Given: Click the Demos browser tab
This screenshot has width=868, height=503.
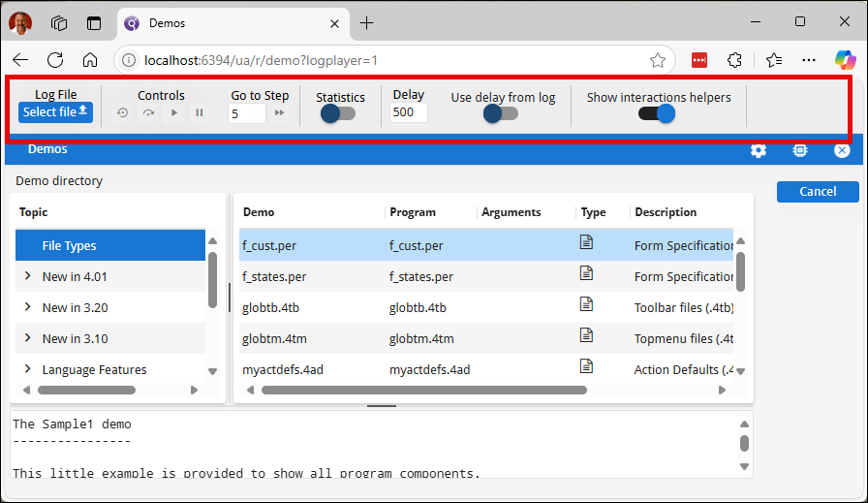Looking at the screenshot, I should [x=223, y=23].
